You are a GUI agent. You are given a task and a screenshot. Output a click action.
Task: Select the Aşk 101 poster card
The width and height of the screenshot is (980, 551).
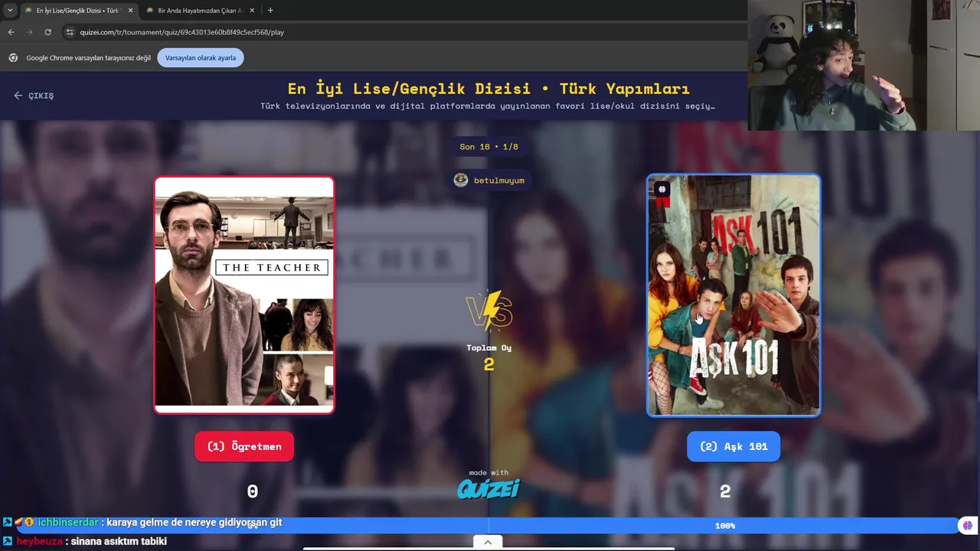coord(733,295)
